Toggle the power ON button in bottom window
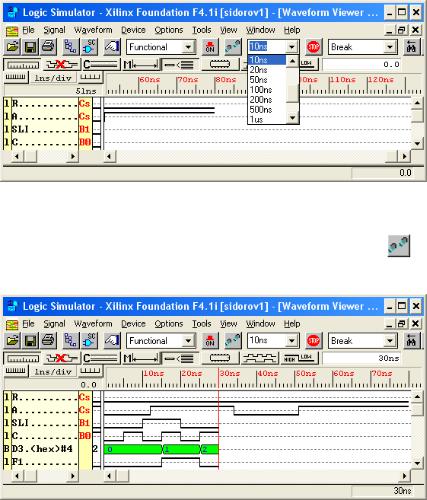 pyautogui.click(x=210, y=341)
